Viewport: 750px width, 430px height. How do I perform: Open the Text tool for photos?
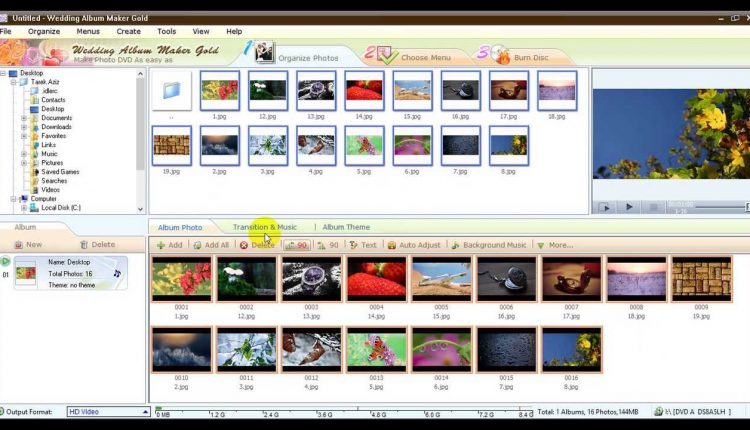[363, 245]
